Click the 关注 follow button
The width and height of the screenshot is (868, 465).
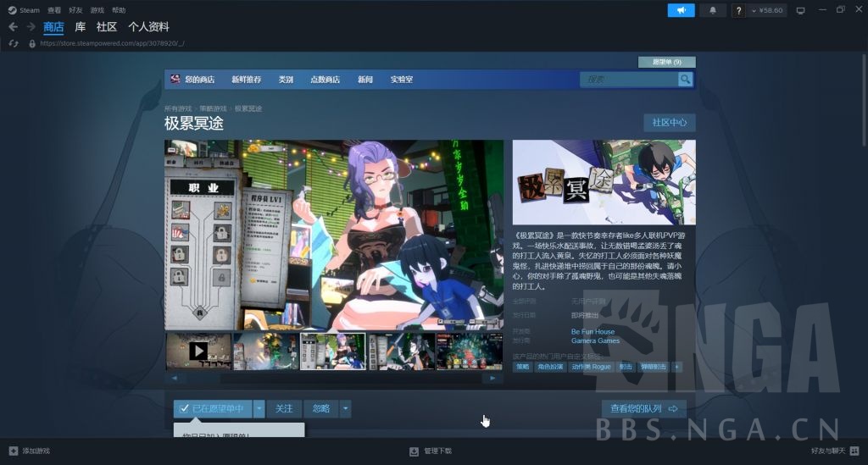(284, 408)
